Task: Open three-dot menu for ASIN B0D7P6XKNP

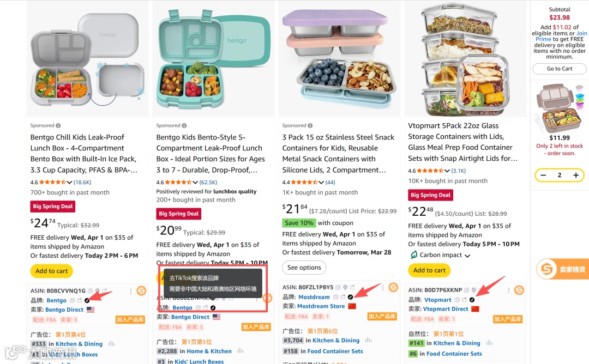Action: click(x=509, y=290)
